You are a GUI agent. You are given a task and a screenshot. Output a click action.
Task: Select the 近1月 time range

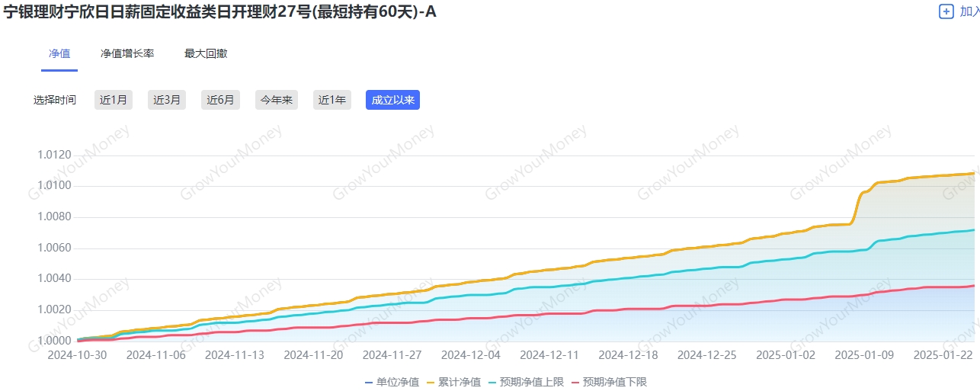[114, 100]
